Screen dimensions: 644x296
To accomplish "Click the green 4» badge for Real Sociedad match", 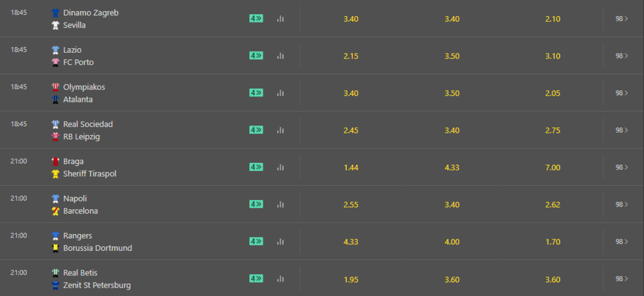I will click(256, 130).
